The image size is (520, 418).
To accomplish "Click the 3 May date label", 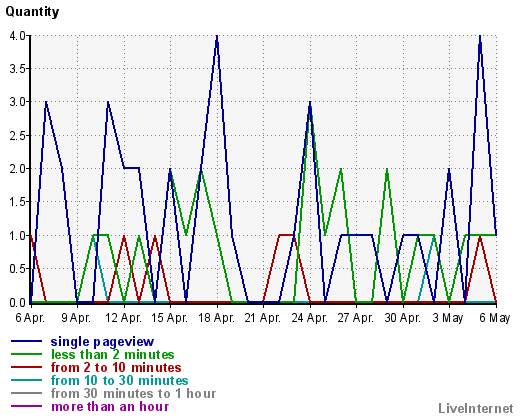I will [x=448, y=318].
